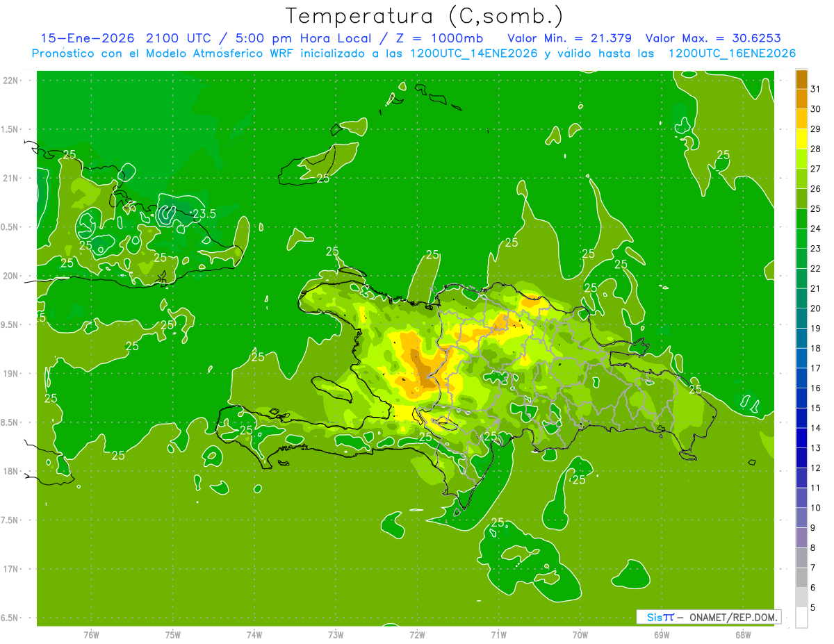Click the '1200UTC_16ENE2026' valid-until time

(x=732, y=53)
